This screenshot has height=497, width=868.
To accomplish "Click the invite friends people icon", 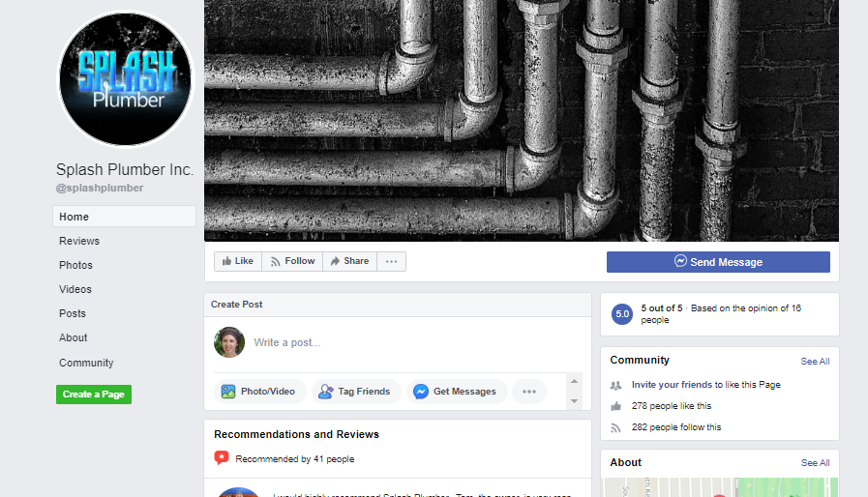I will pyautogui.click(x=615, y=385).
